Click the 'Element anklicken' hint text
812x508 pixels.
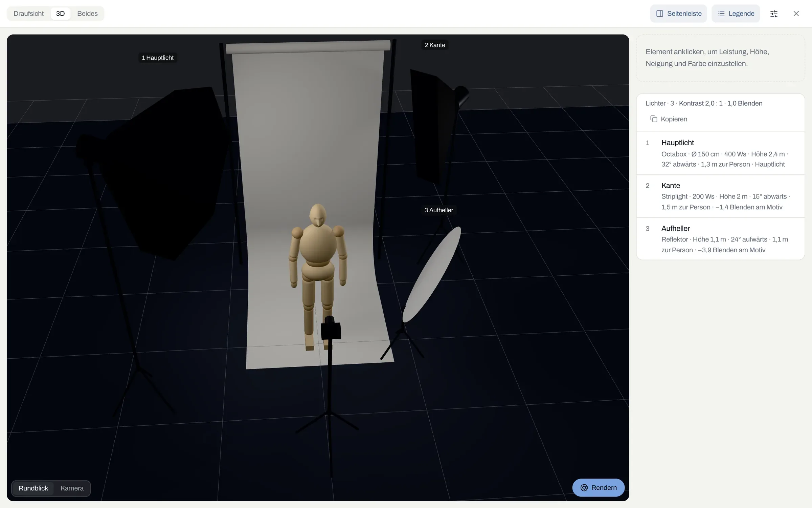click(x=707, y=58)
